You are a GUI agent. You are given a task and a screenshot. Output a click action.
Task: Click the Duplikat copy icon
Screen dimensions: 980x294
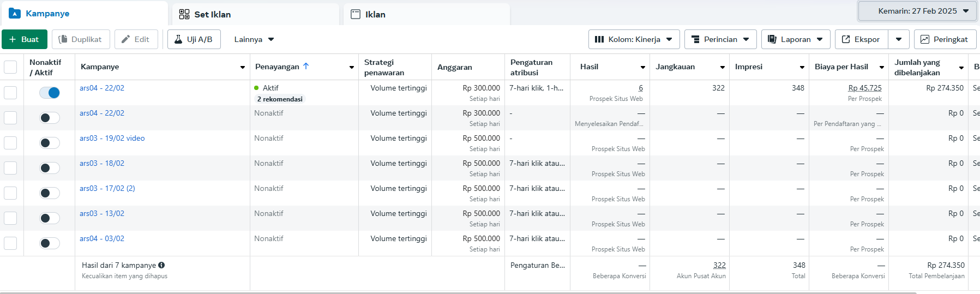point(63,39)
